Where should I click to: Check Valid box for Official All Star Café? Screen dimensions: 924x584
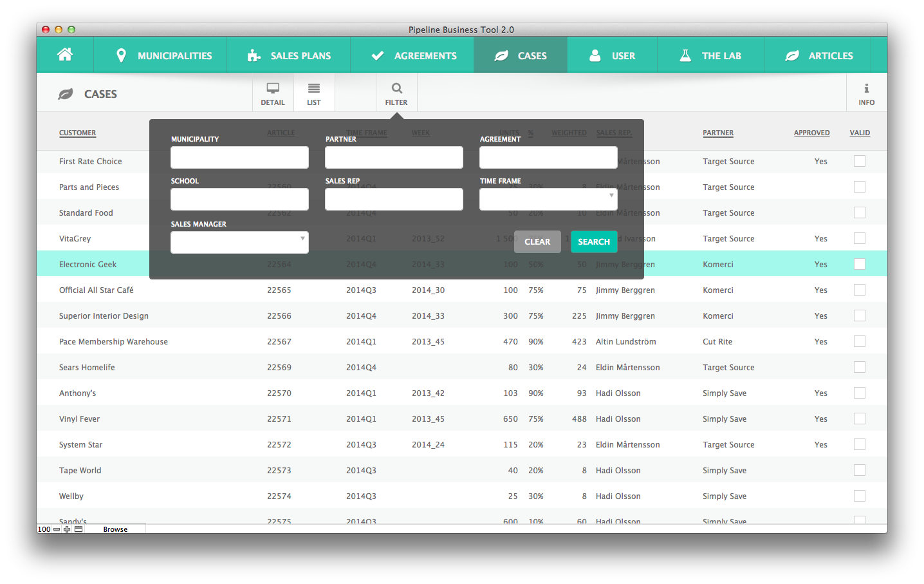(x=859, y=290)
